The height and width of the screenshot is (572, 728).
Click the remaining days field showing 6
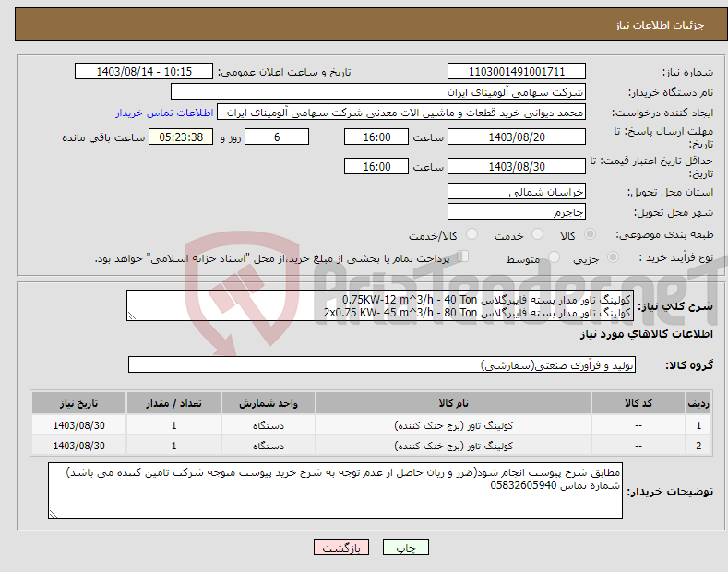click(x=277, y=137)
